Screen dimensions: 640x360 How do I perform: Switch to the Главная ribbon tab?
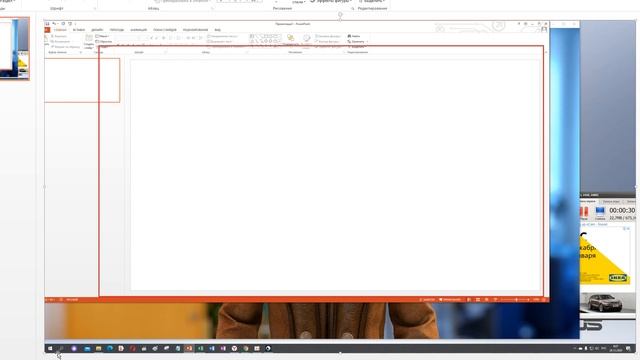[x=60, y=30]
